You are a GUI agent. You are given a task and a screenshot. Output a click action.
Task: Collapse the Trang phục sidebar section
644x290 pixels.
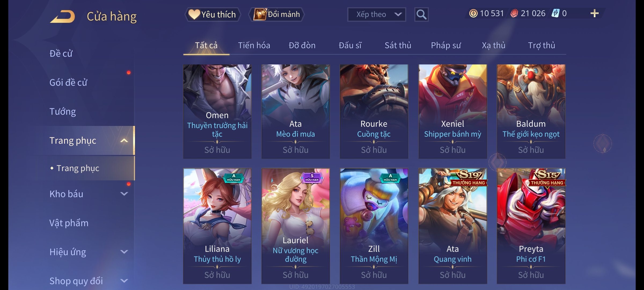tap(124, 140)
